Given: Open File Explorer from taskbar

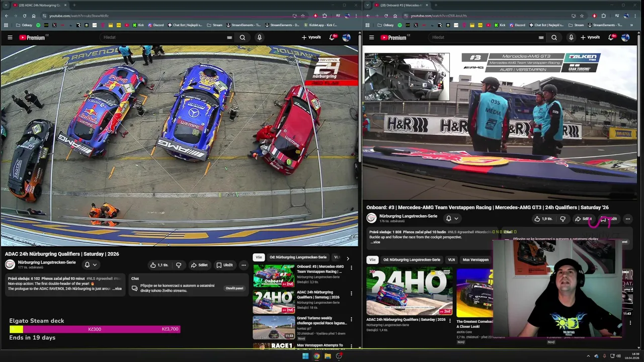Looking at the screenshot, I should coord(328,356).
